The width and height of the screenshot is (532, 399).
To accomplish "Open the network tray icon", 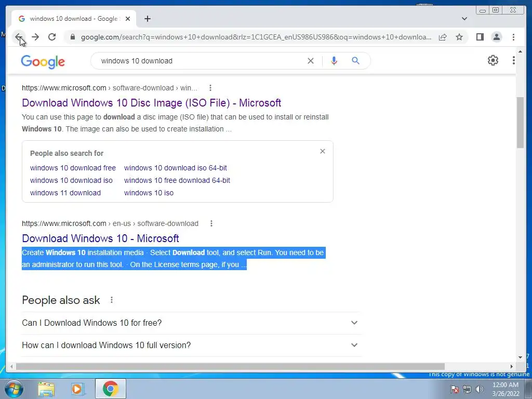I will (467, 389).
